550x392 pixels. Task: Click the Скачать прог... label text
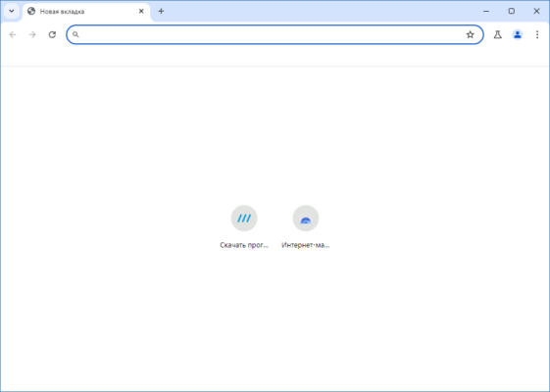click(x=244, y=245)
